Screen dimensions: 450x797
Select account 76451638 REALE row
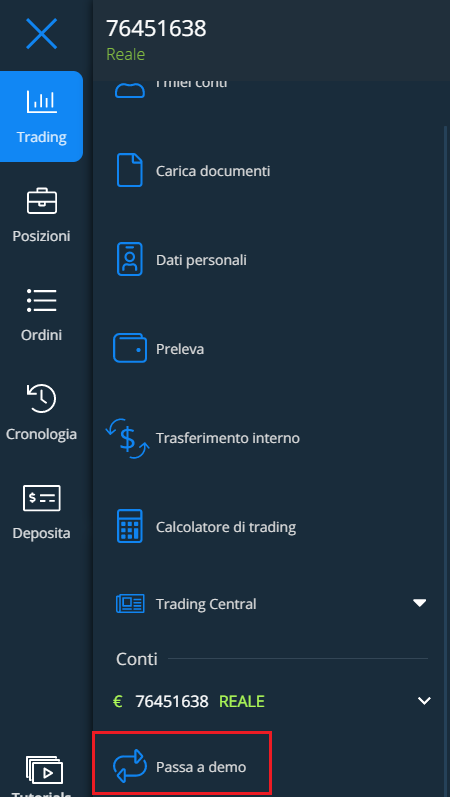(272, 701)
